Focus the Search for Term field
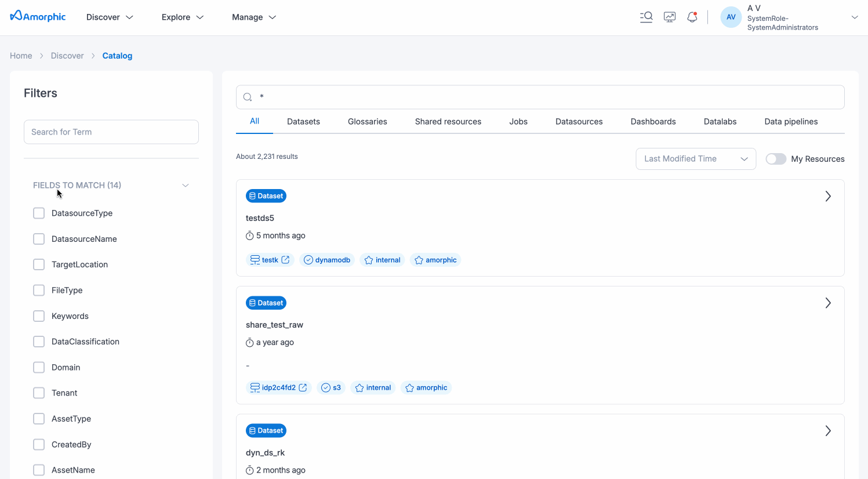This screenshot has width=868, height=479. tap(111, 132)
